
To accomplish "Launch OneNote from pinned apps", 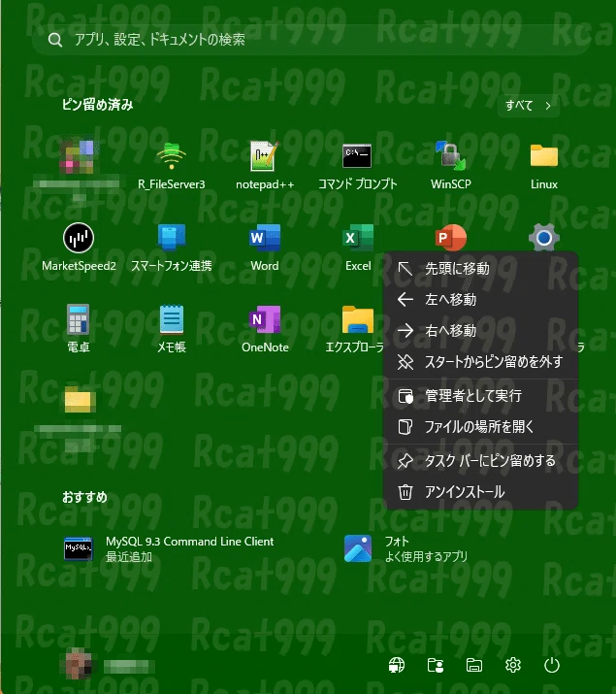I will (x=265, y=328).
